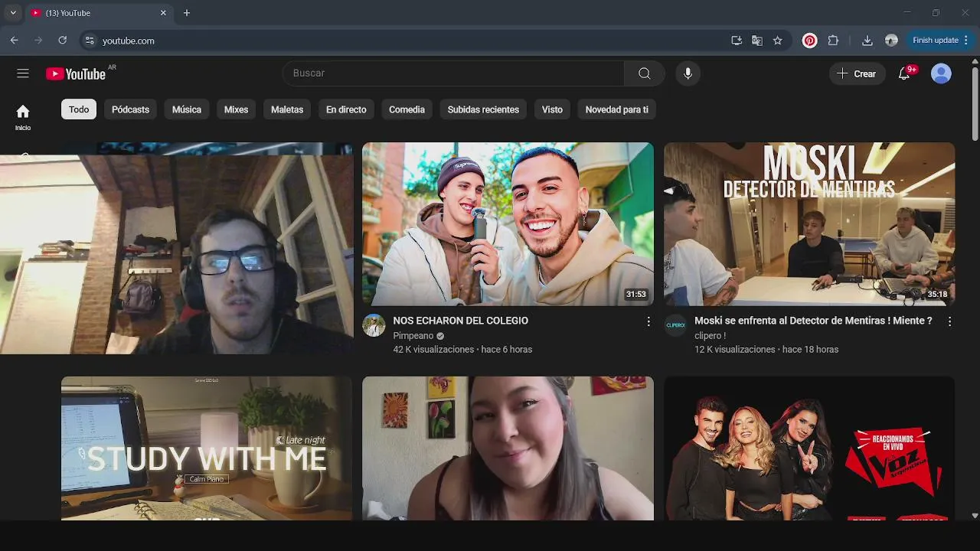The height and width of the screenshot is (551, 980).
Task: Select the Subidas recientes chip
Action: (483, 109)
